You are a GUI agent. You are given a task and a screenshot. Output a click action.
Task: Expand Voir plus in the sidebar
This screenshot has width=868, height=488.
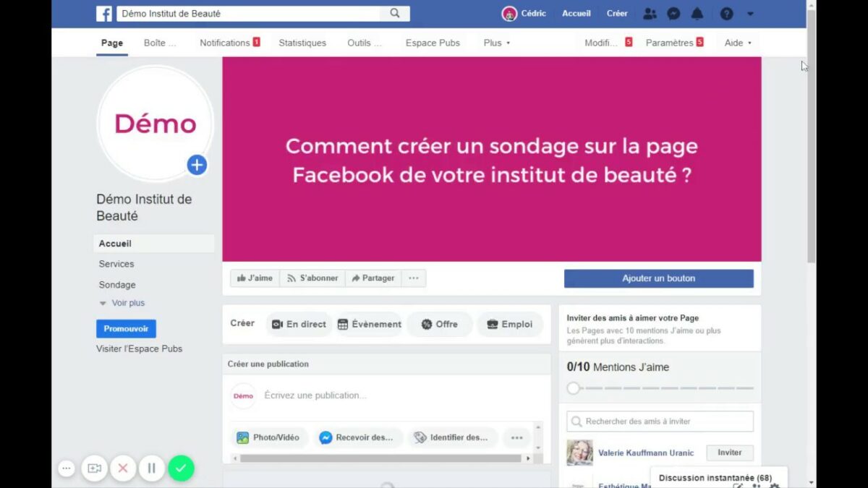click(x=122, y=303)
